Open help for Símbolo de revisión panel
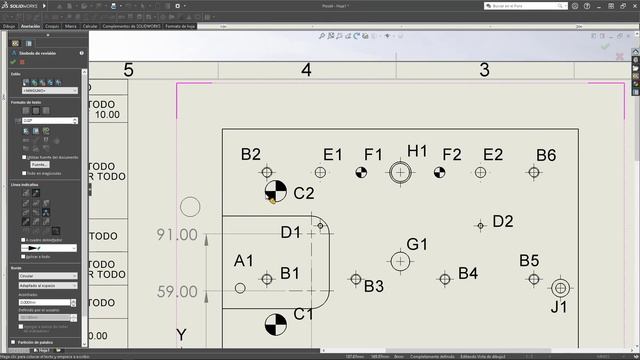 click(x=82, y=53)
